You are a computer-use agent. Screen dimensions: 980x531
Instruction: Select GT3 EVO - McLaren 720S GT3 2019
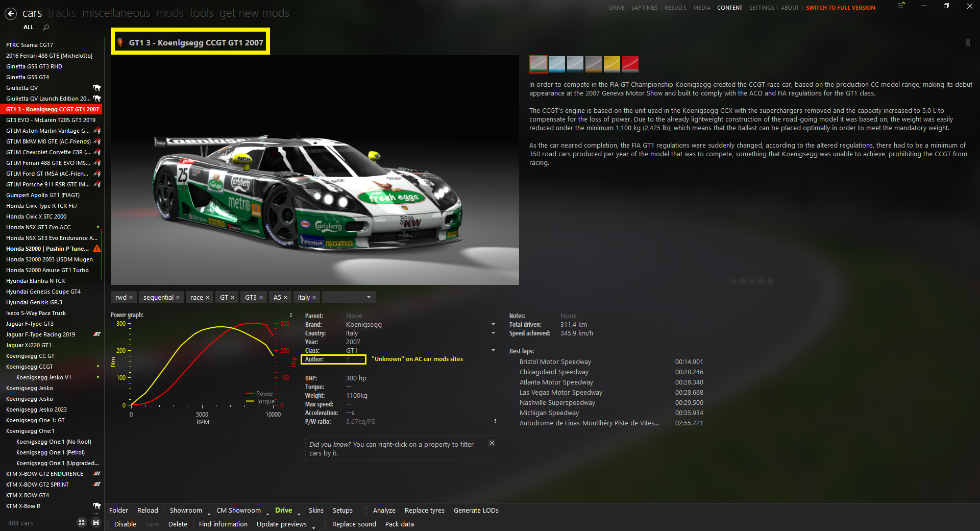(51, 120)
